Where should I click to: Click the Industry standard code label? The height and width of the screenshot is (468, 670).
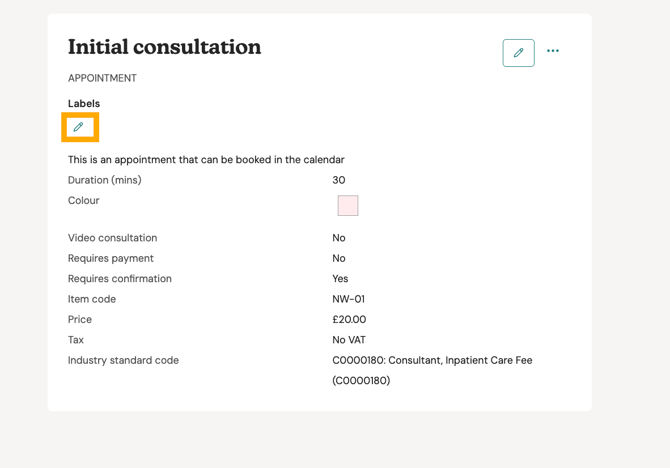coord(123,360)
